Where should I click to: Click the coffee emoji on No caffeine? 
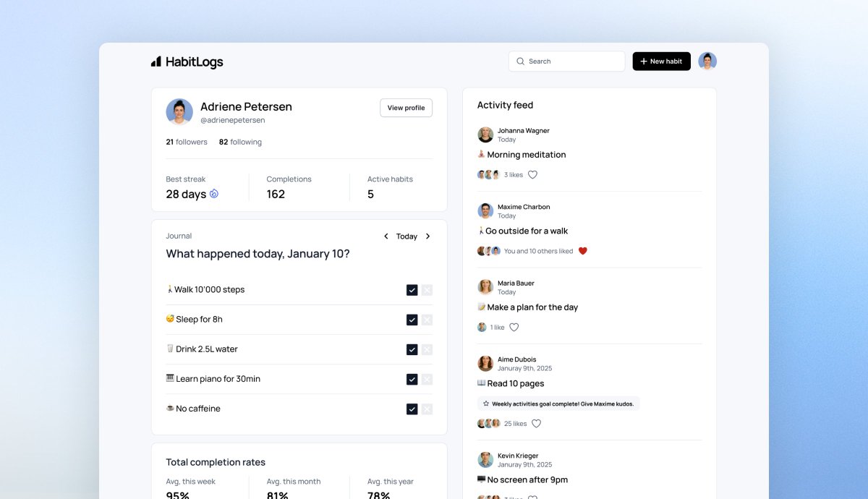pos(170,408)
